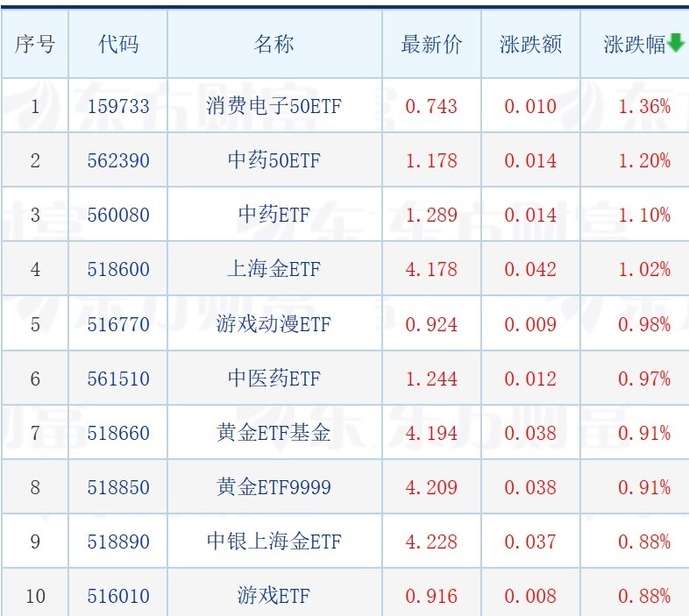
Task: Click the 代码 column header
Action: (x=118, y=45)
